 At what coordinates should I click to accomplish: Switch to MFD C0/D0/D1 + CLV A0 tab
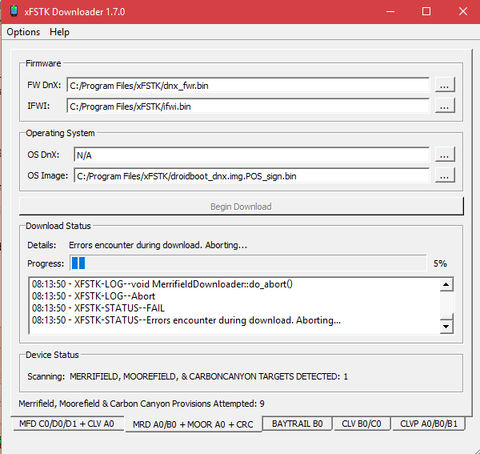(67, 424)
